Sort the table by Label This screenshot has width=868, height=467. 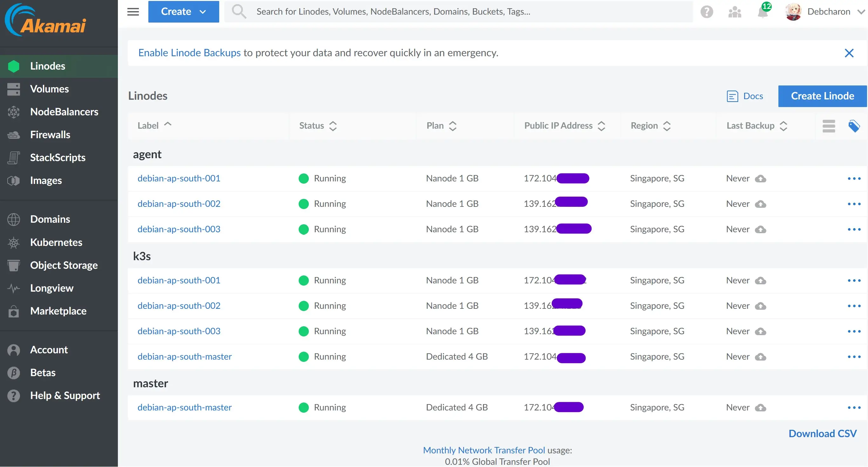(155, 125)
